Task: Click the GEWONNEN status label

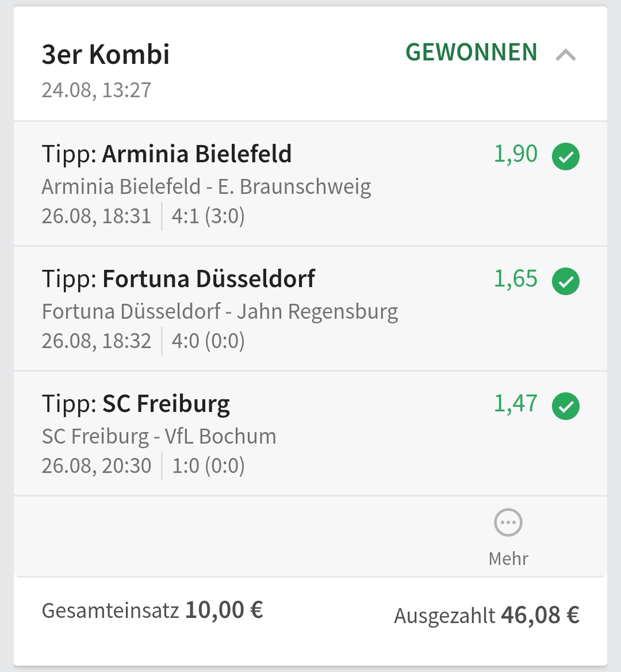Action: tap(471, 52)
